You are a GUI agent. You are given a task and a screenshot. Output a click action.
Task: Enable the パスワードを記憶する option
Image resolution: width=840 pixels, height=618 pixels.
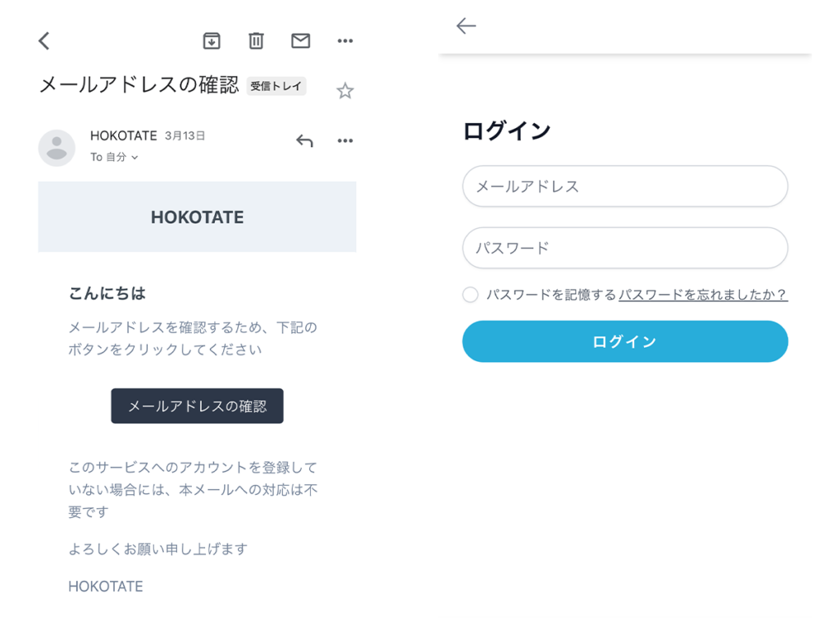[470, 295]
